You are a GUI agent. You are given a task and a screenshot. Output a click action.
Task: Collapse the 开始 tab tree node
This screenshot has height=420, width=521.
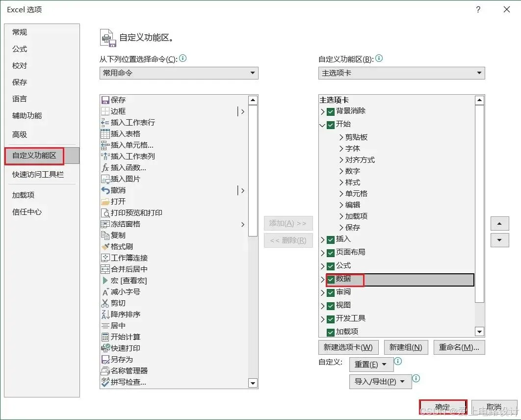(x=322, y=125)
